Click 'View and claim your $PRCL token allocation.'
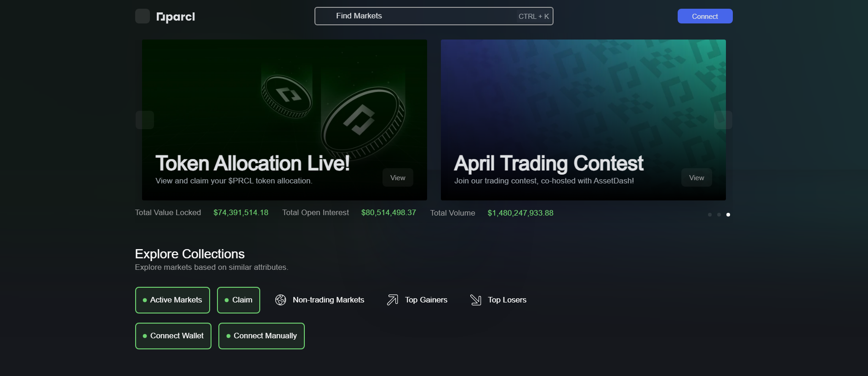868x376 pixels. click(x=234, y=181)
